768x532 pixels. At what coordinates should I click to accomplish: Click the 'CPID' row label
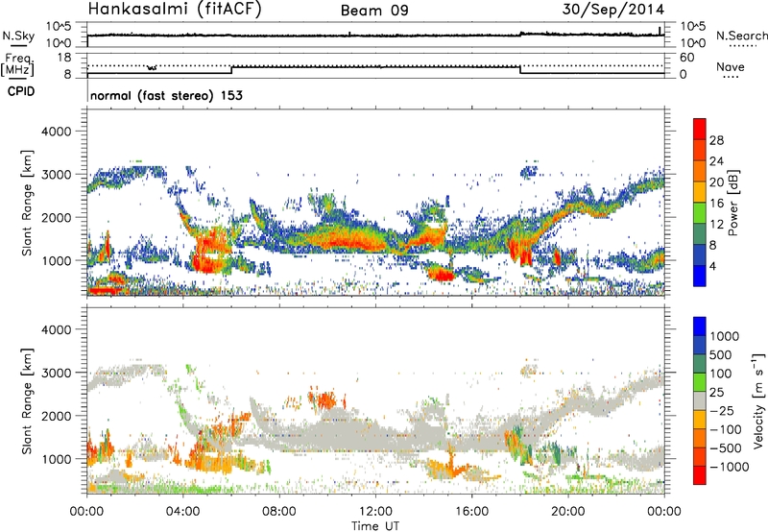pyautogui.click(x=21, y=91)
